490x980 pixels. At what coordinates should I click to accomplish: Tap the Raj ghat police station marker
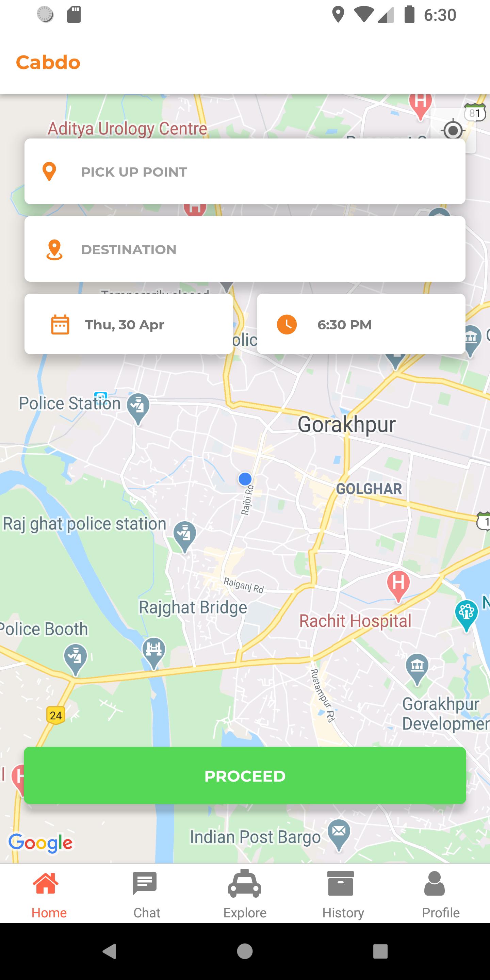(x=184, y=537)
